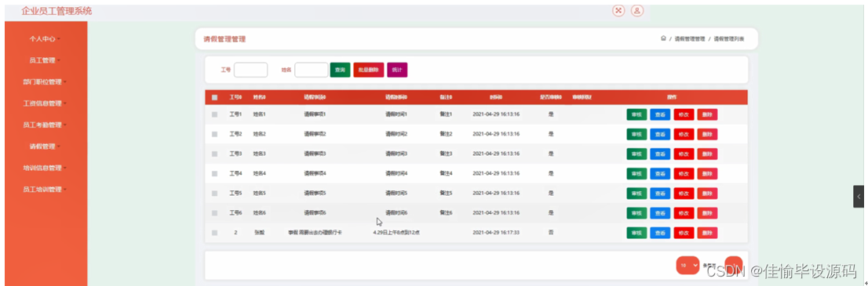Sort table by 是否审核 column header

click(x=551, y=97)
